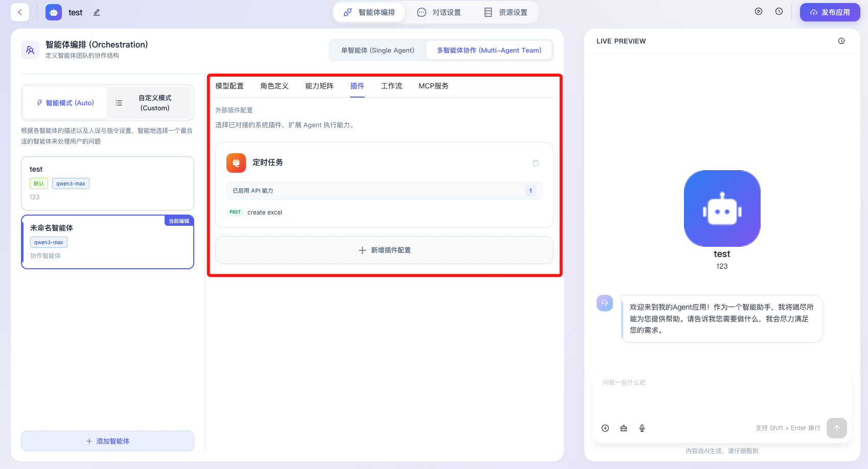Switch to 智能模式 (Auto)
The height and width of the screenshot is (469, 868).
(65, 103)
